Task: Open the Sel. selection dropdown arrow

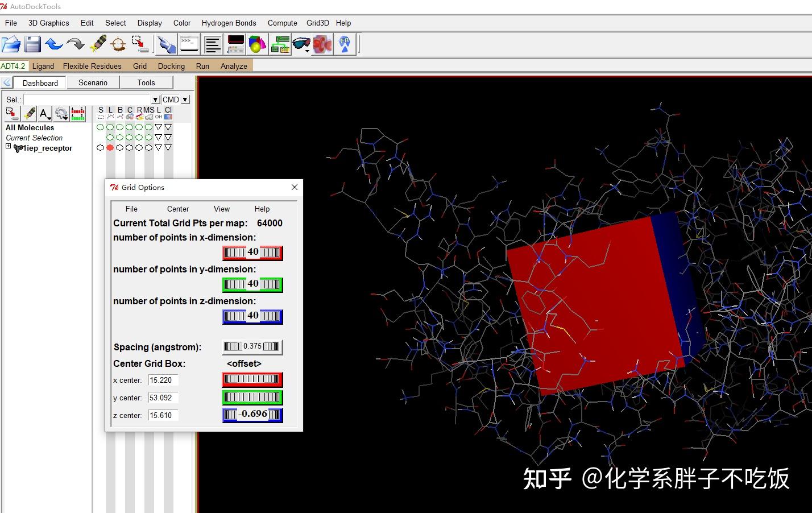Action: 155,99
